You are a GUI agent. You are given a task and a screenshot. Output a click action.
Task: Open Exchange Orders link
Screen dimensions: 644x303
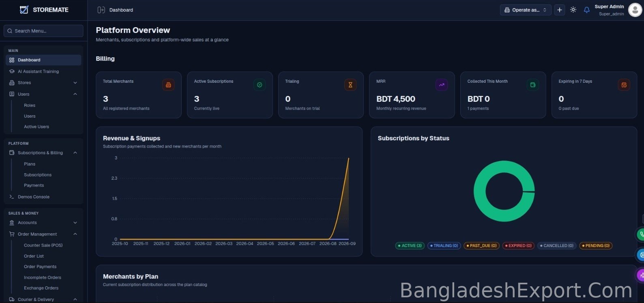click(x=41, y=288)
